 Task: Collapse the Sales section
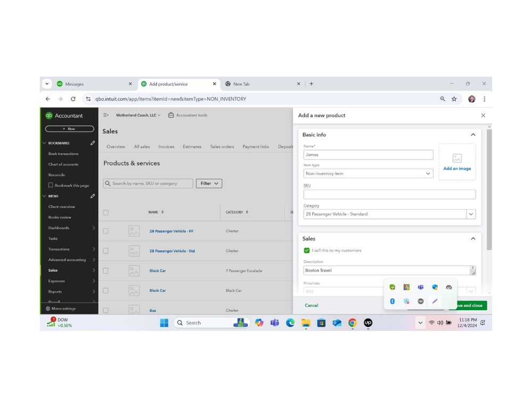(x=473, y=239)
